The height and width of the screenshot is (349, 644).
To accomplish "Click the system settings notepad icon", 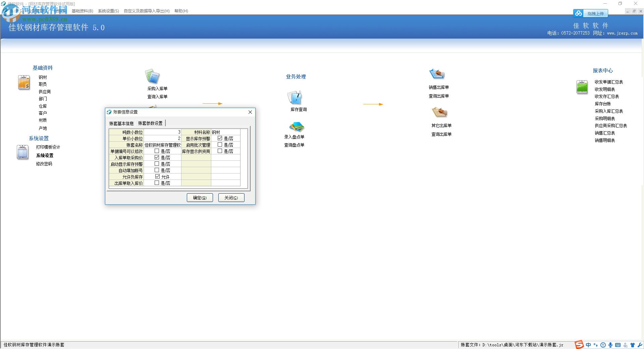I will point(22,152).
